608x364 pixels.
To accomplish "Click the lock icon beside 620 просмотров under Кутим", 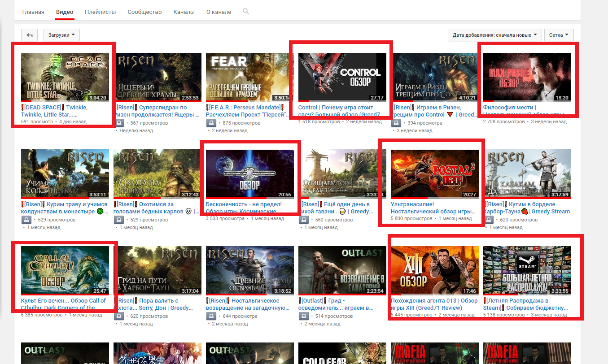I will 488,220.
